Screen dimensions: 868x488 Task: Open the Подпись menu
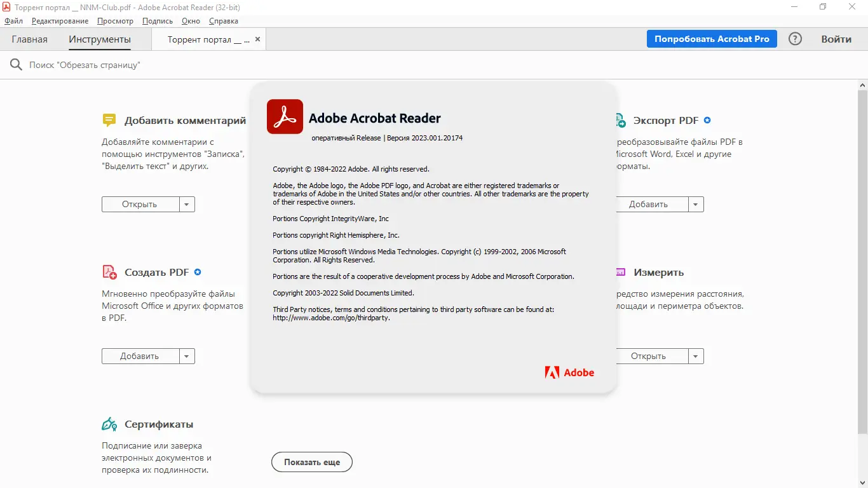[x=158, y=21]
